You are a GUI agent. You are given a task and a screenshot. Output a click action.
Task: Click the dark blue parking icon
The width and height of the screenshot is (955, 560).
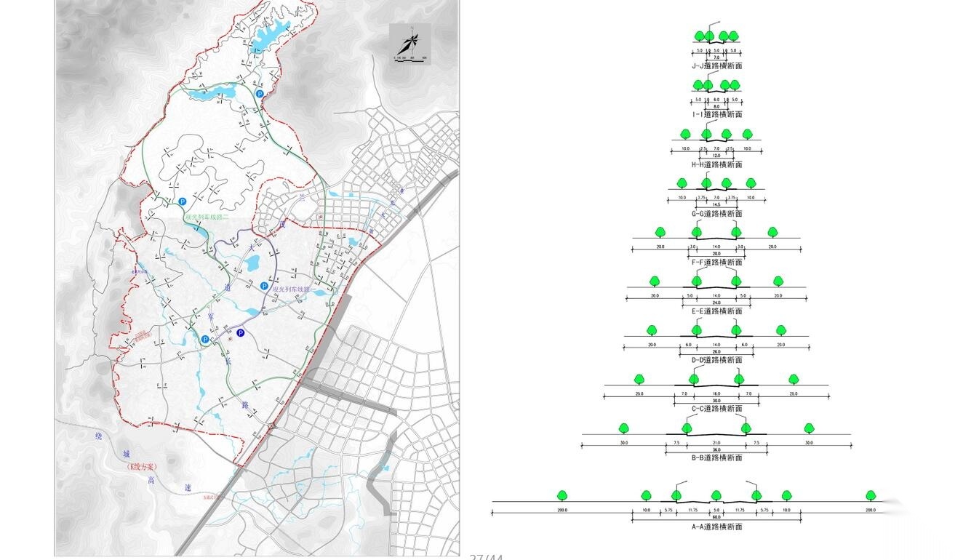[240, 333]
